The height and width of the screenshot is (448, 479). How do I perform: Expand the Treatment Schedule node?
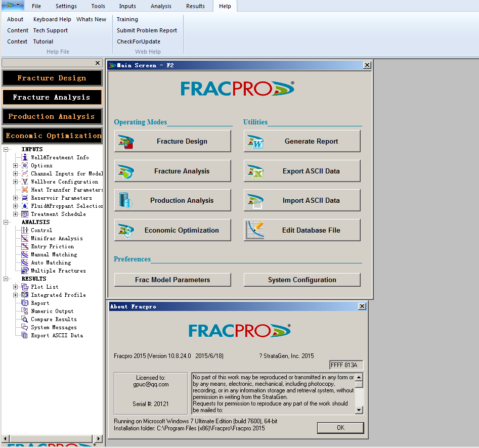pos(15,214)
